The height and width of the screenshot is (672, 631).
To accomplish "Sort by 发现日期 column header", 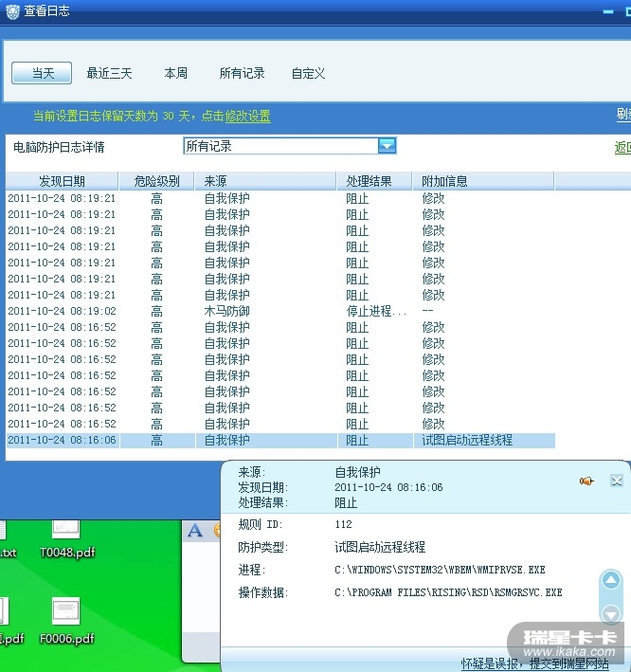I will 62,181.
